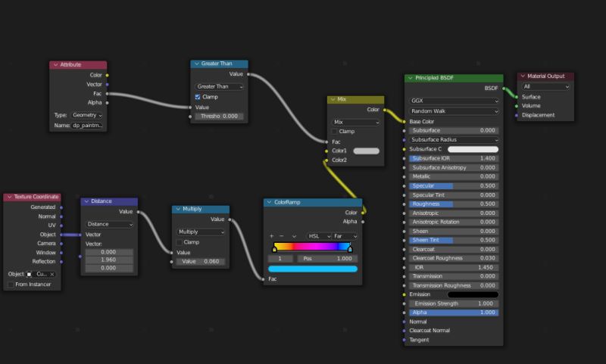The height and width of the screenshot is (364, 606).
Task: Click Material Output Displacement input socket
Action: click(517, 116)
